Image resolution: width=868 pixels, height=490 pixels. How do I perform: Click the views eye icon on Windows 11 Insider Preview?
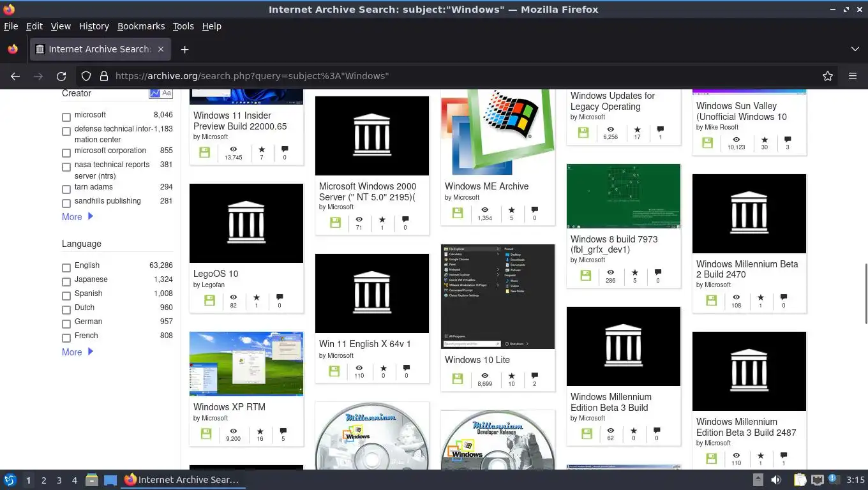tap(234, 149)
